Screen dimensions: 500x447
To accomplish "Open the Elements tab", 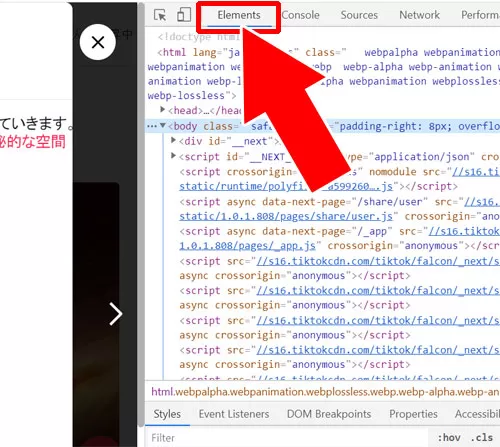I will coord(239,15).
